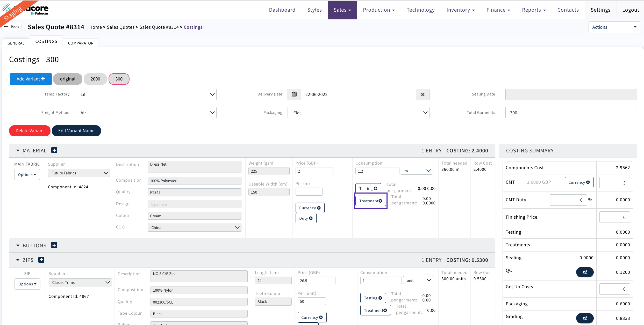Switch to the COMPARATOR tab

[81, 43]
